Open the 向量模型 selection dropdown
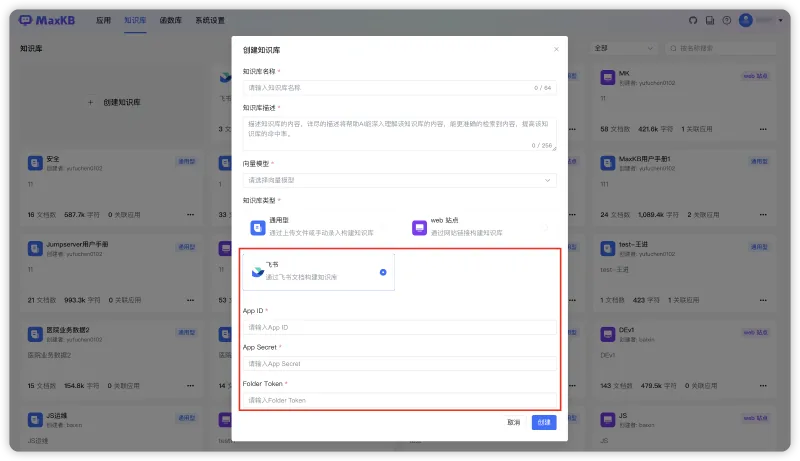Viewport: 800px width, 461px height. click(399, 180)
